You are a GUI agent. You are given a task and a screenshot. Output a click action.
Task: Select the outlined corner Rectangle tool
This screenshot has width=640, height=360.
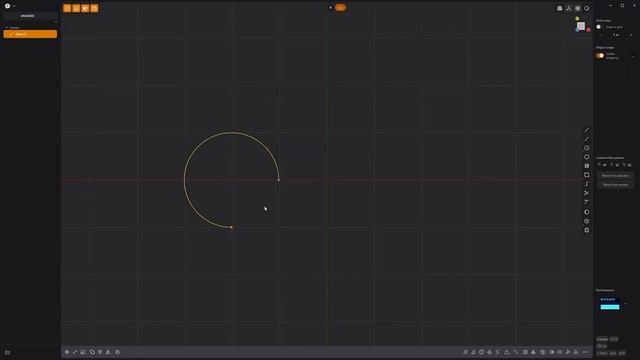(x=587, y=175)
